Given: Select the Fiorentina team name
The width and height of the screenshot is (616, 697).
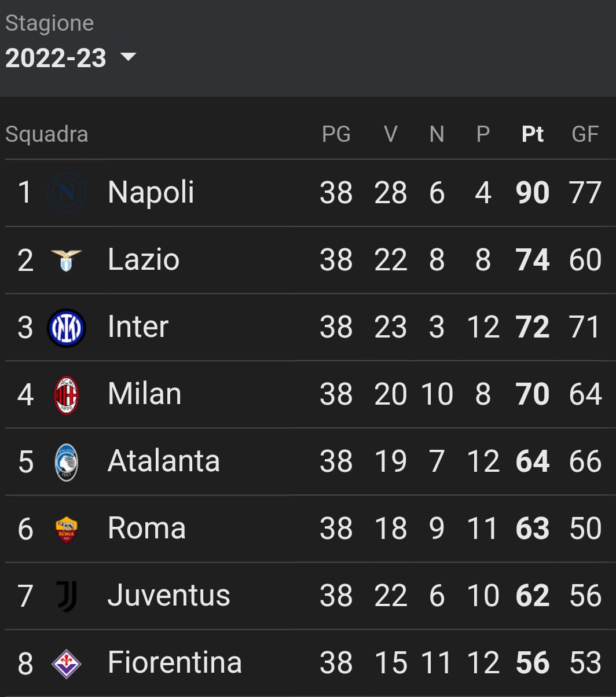Looking at the screenshot, I should tap(175, 662).
